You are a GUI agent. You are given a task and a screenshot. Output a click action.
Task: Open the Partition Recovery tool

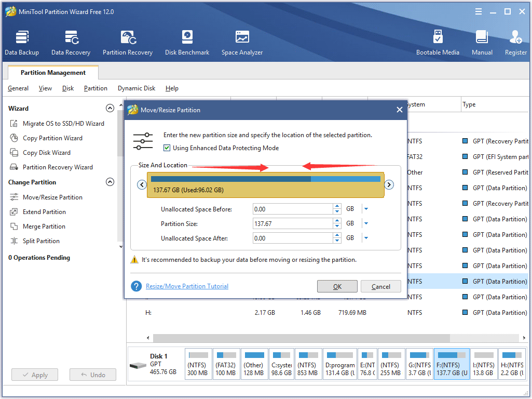pyautogui.click(x=128, y=43)
